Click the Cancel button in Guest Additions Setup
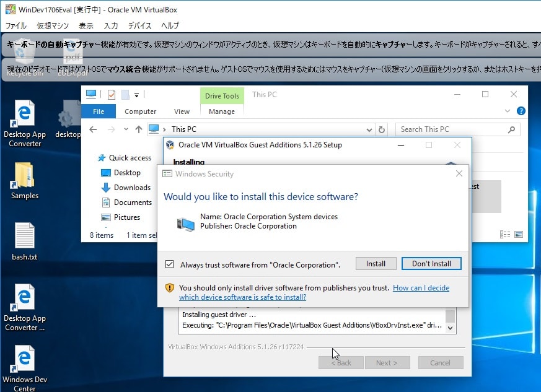The width and height of the screenshot is (541, 392). tap(440, 363)
